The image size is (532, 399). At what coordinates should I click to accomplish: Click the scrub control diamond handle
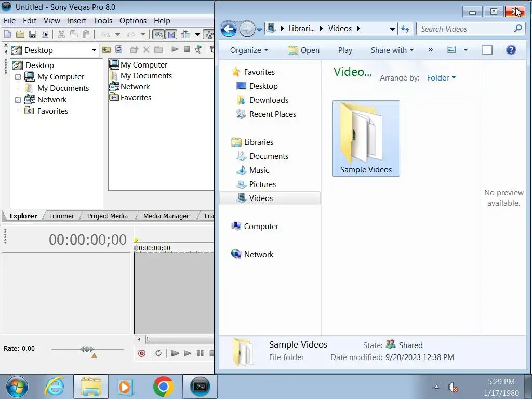[87, 349]
